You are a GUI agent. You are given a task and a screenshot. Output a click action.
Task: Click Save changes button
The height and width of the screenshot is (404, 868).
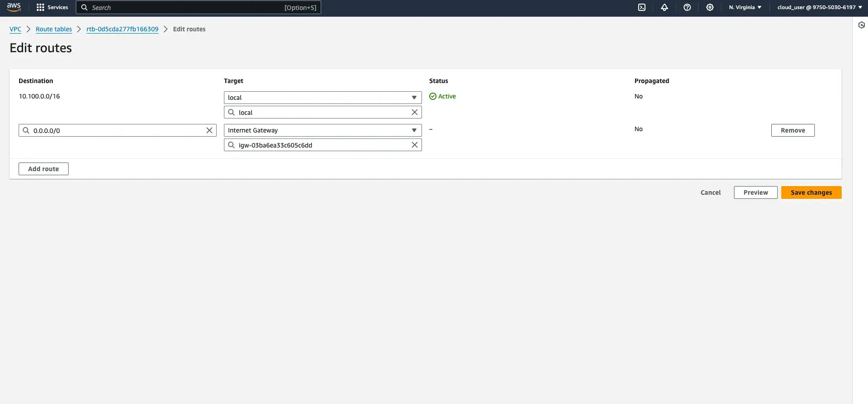(x=811, y=192)
